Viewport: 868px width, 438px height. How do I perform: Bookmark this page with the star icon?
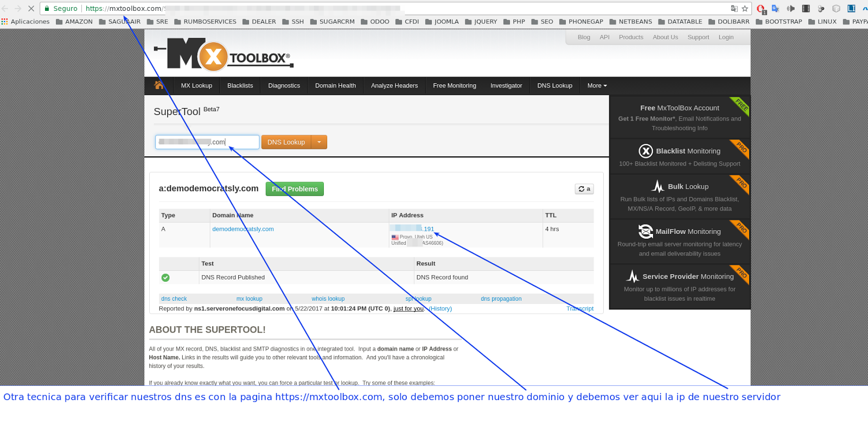point(745,8)
